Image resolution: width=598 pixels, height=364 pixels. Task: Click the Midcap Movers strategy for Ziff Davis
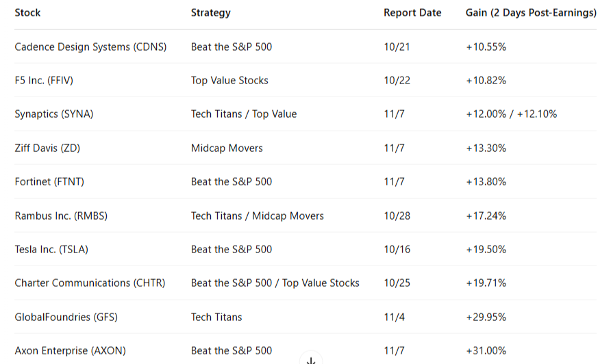tap(227, 148)
